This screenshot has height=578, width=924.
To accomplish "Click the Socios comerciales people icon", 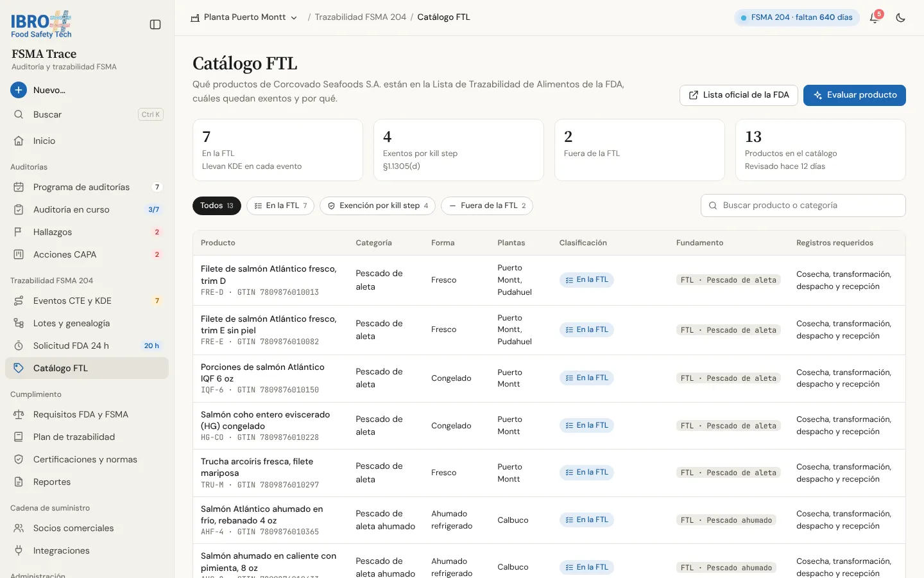I will (19, 528).
